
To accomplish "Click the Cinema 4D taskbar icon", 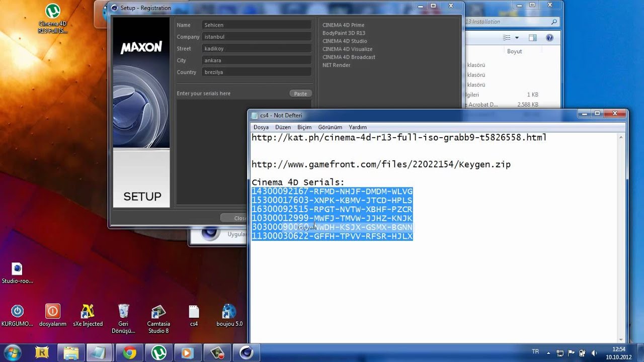I will pyautogui.click(x=246, y=353).
